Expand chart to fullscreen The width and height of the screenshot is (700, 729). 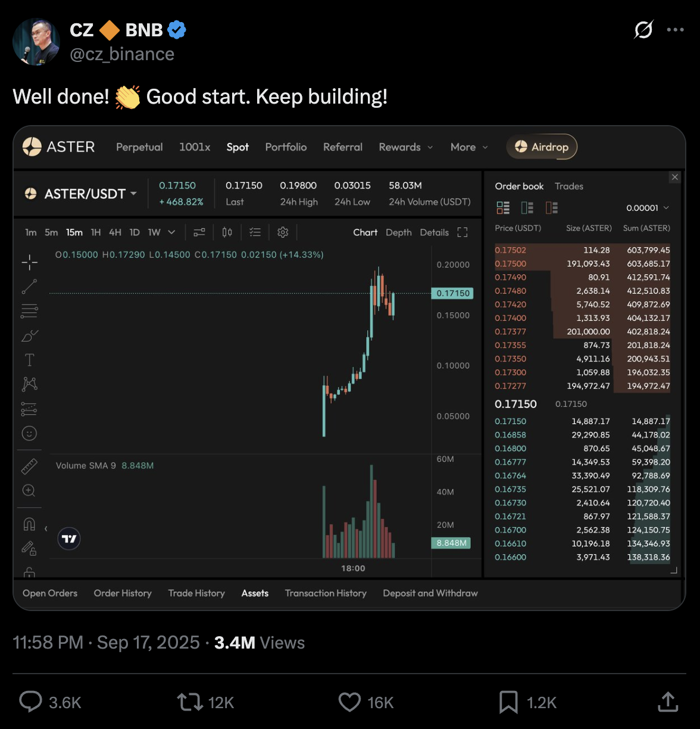(x=462, y=232)
